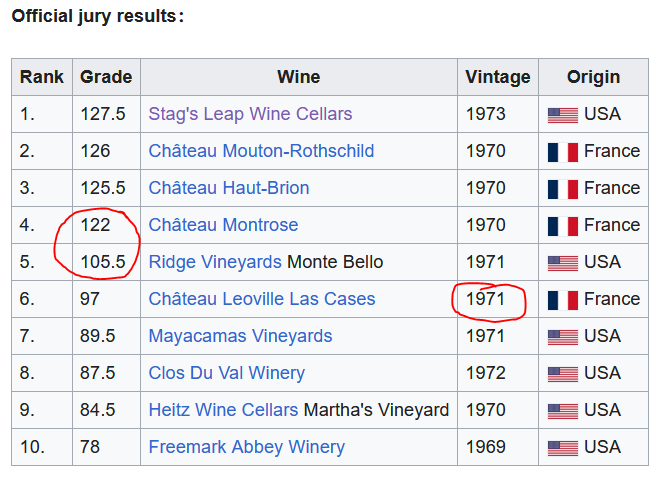666x480 pixels.
Task: Open the Château Haut-Brion wine link
Action: tap(229, 188)
